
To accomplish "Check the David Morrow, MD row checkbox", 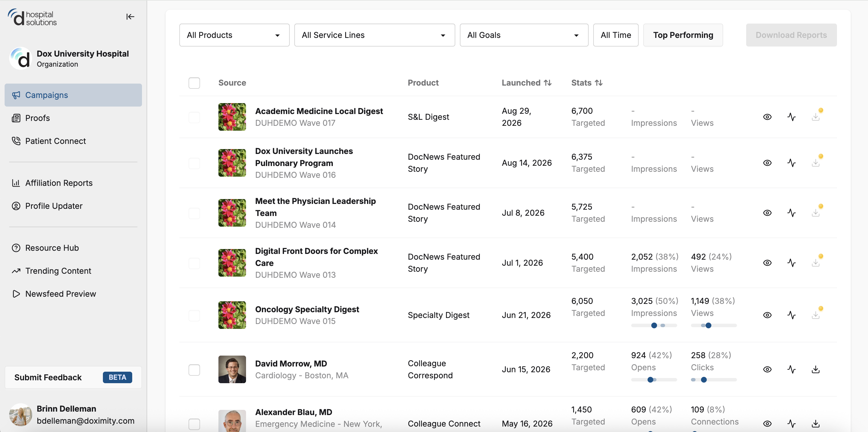I will (x=194, y=370).
